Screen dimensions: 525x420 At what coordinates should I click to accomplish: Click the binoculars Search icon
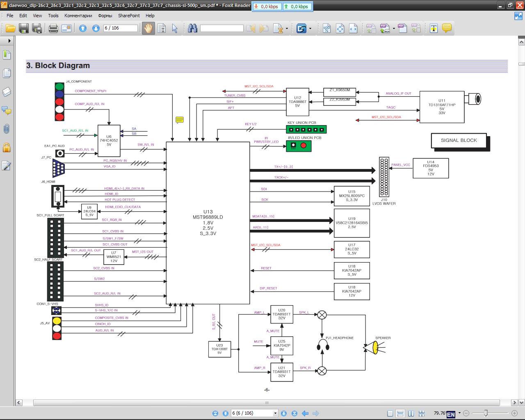click(x=192, y=28)
